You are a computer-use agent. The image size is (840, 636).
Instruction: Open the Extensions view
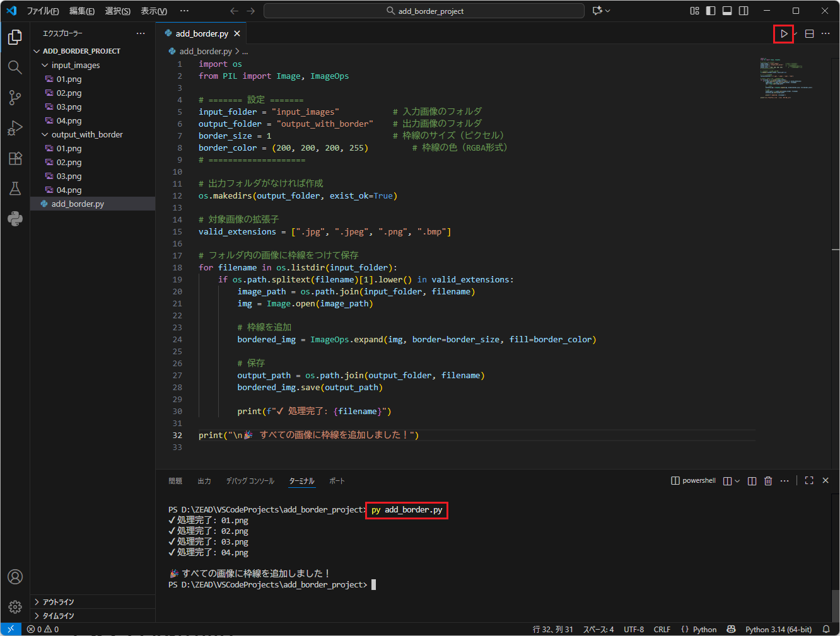15,158
